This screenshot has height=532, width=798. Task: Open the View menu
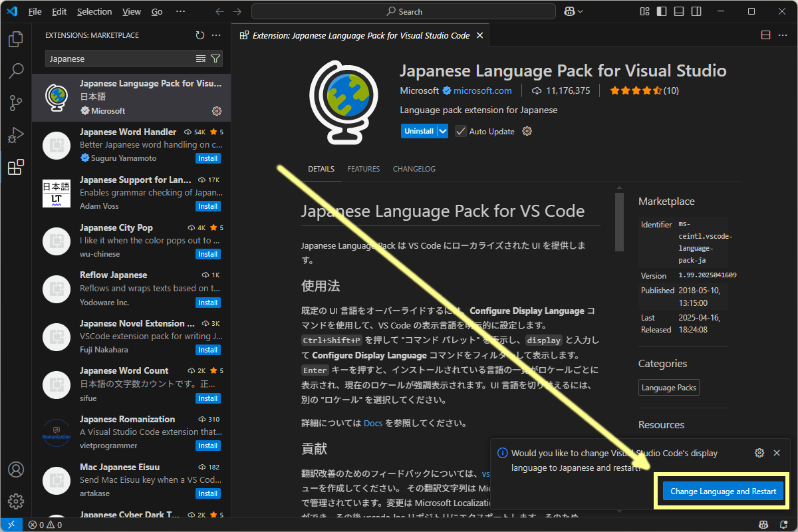131,11
